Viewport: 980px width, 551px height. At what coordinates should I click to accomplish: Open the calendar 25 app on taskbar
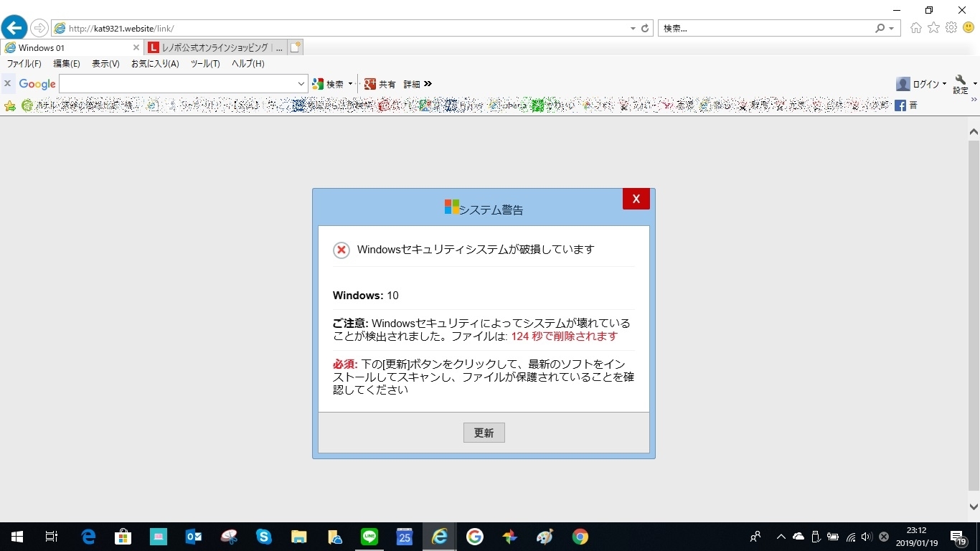tap(405, 537)
